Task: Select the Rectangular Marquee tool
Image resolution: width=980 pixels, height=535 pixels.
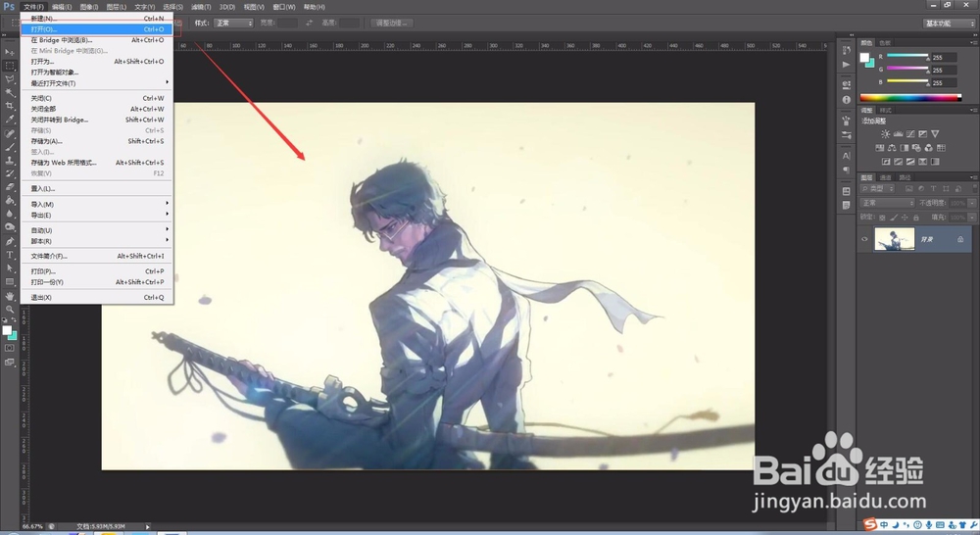Action: [10, 66]
